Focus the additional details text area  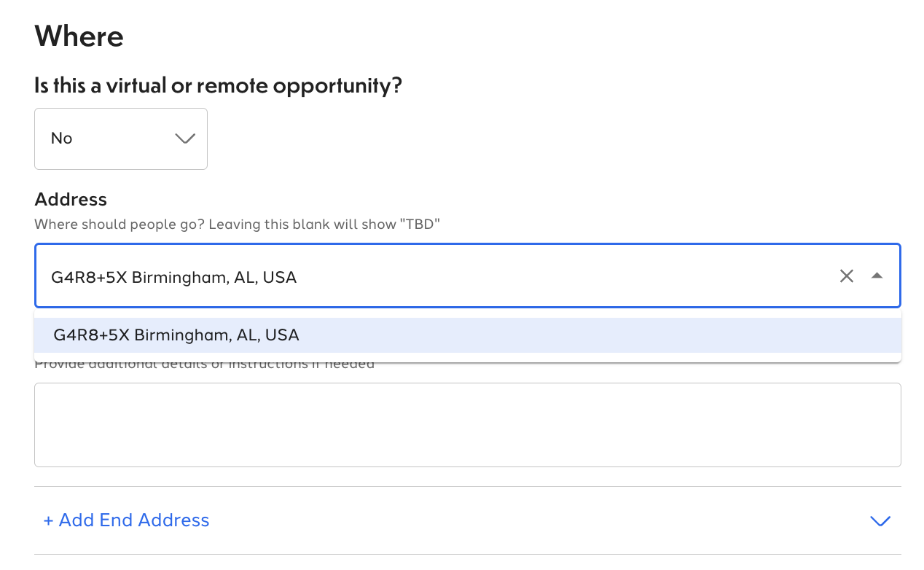467,425
